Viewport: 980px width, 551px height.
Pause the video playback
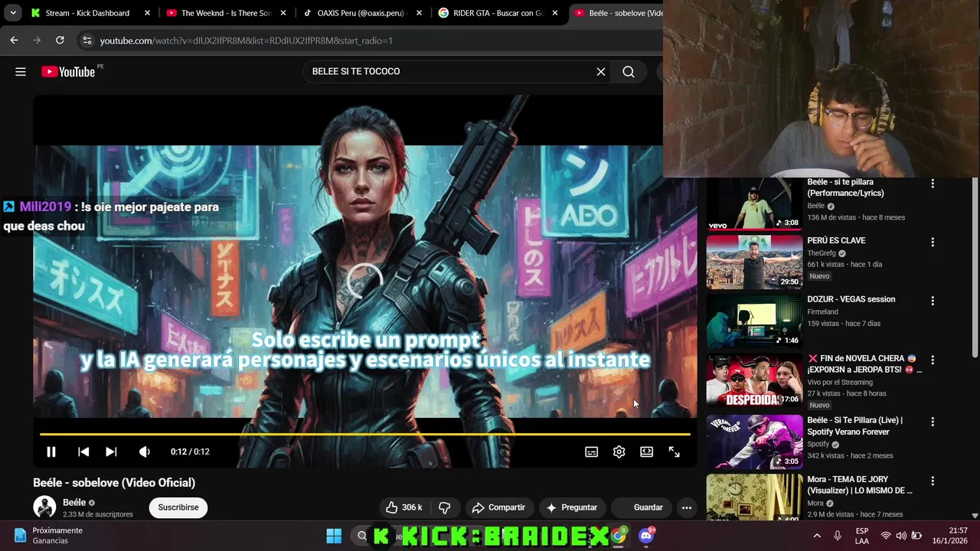point(51,452)
